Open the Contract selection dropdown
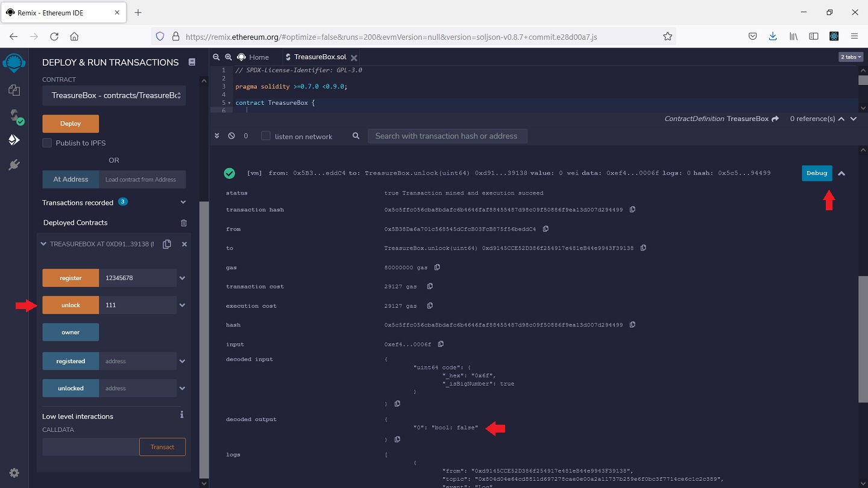Viewport: 868px width, 488px height. 114,95
